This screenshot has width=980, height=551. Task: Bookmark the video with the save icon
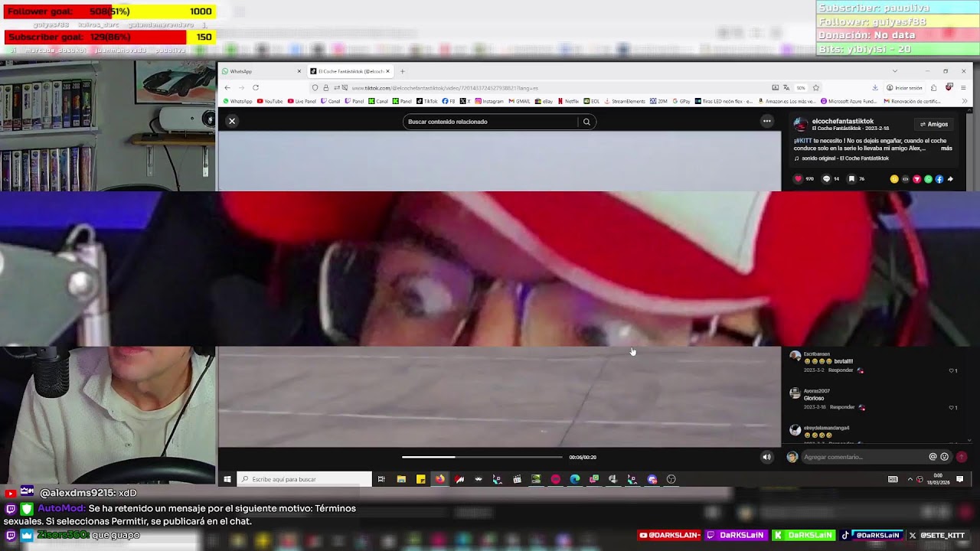tap(851, 179)
